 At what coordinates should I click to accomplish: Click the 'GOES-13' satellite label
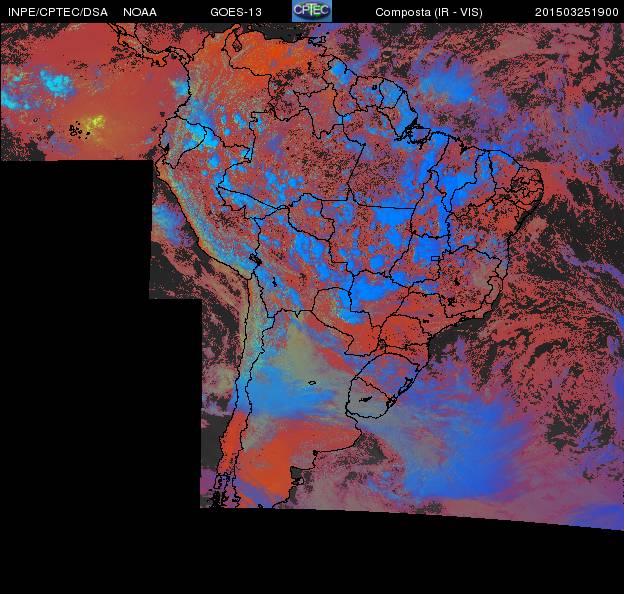tap(236, 12)
